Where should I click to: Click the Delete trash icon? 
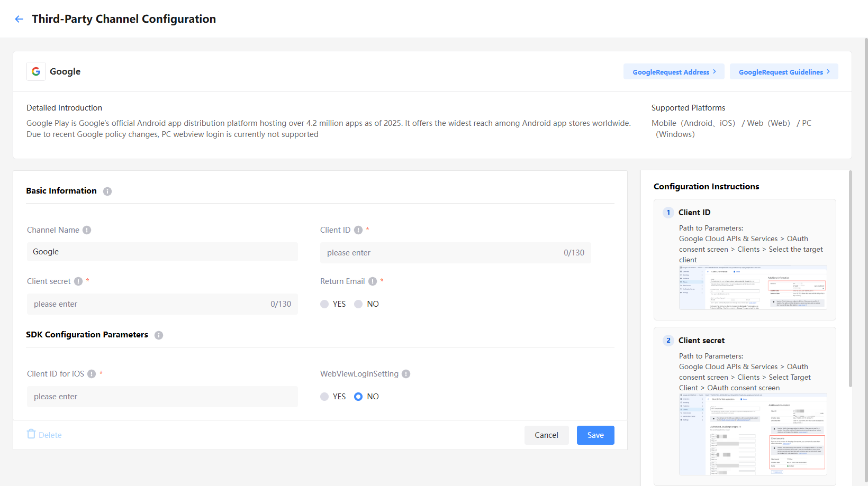(31, 434)
